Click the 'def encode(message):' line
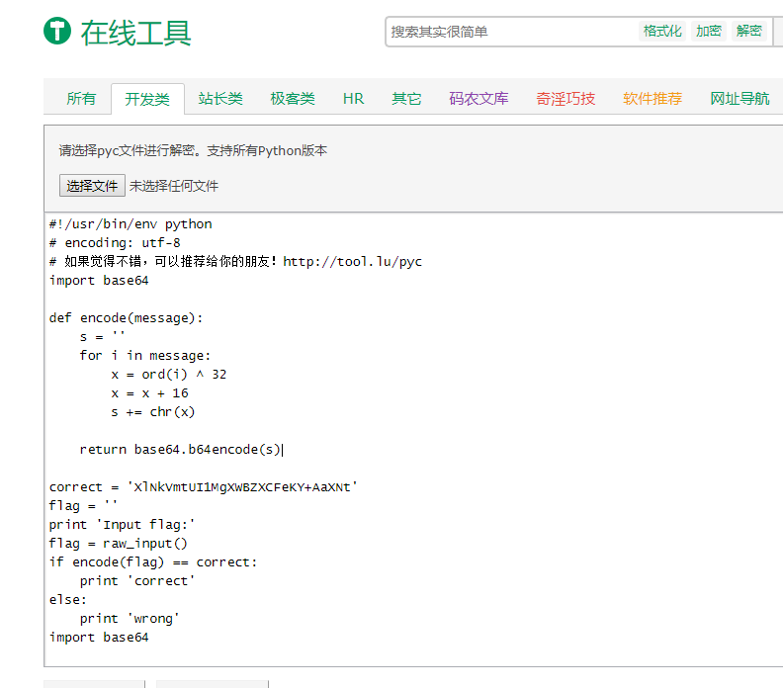Viewport: 784px width, 689px height. (126, 318)
